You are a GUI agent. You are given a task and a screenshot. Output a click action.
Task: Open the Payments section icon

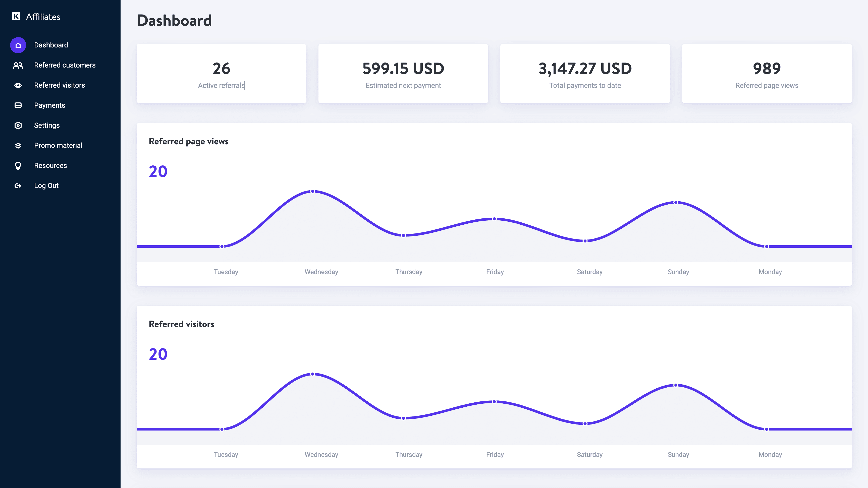(17, 105)
